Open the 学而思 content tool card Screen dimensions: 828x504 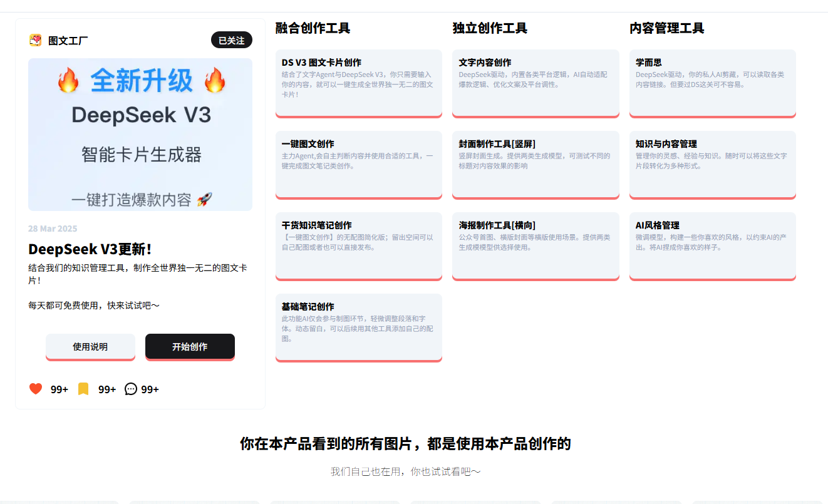click(x=712, y=83)
